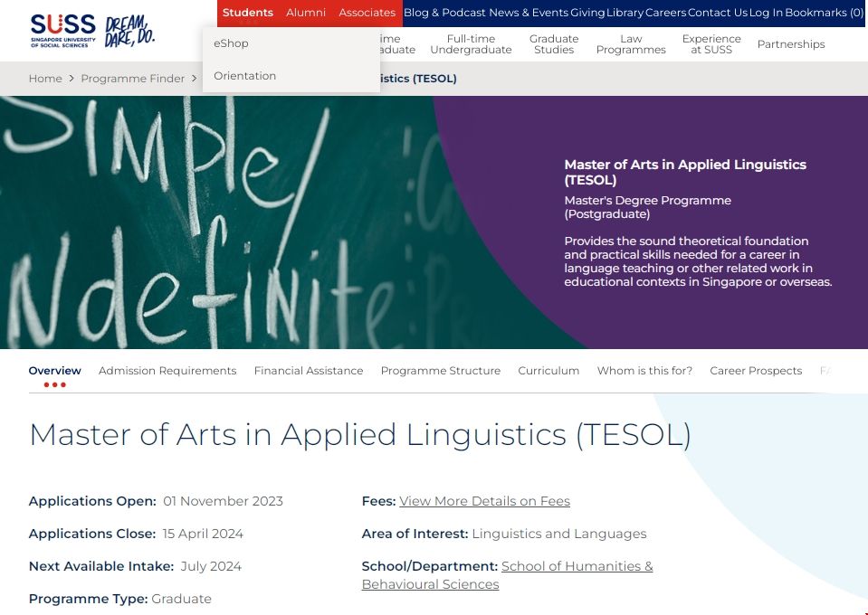The image size is (868, 615).
Task: Choose Orientation in the Students dropdown
Action: (244, 76)
